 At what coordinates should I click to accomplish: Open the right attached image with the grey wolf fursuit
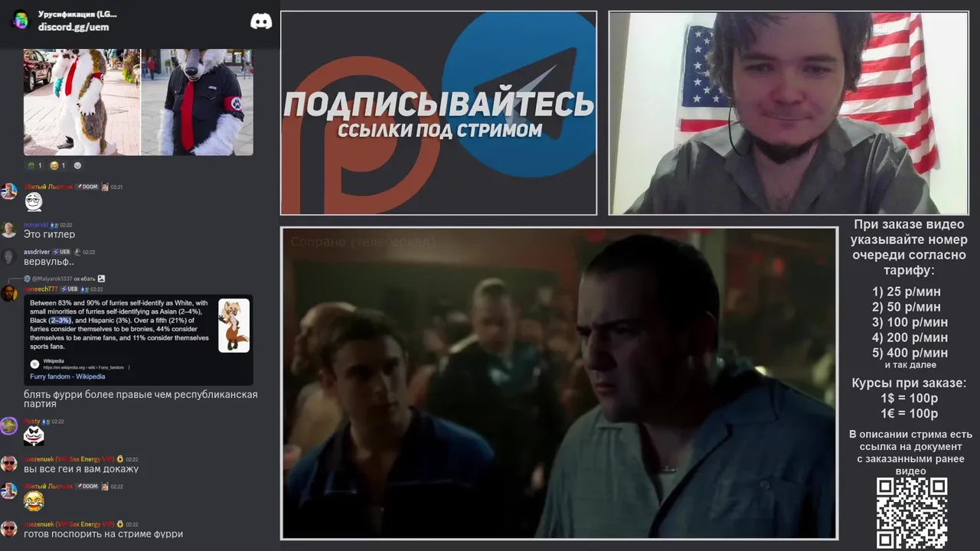point(198,102)
